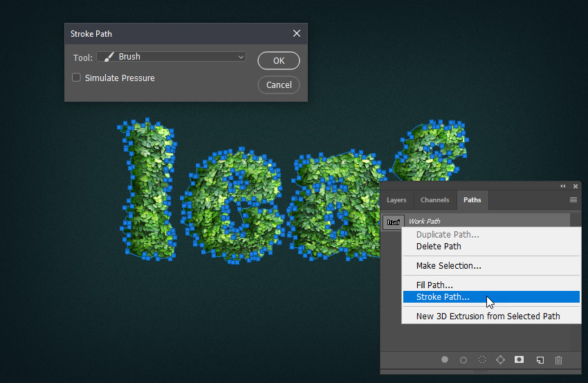588x383 pixels.
Task: Confirm stroke with OK button
Action: [279, 60]
